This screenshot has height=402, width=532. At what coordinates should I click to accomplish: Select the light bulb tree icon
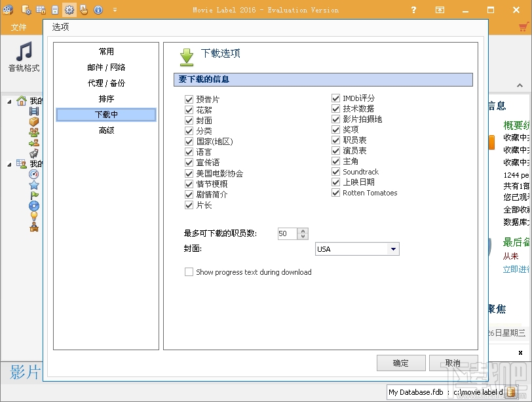[x=34, y=216]
